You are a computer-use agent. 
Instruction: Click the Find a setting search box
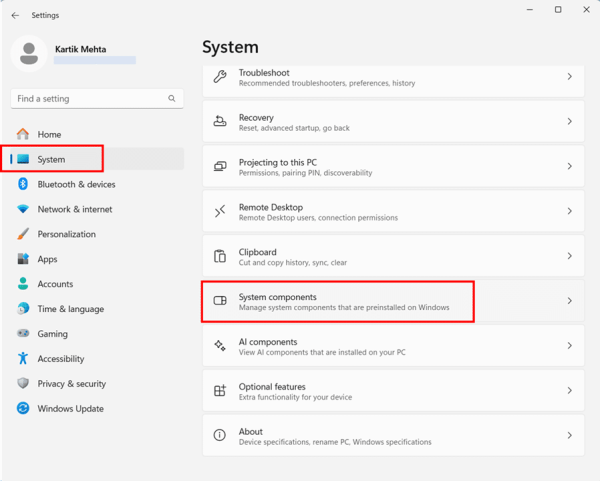click(97, 99)
